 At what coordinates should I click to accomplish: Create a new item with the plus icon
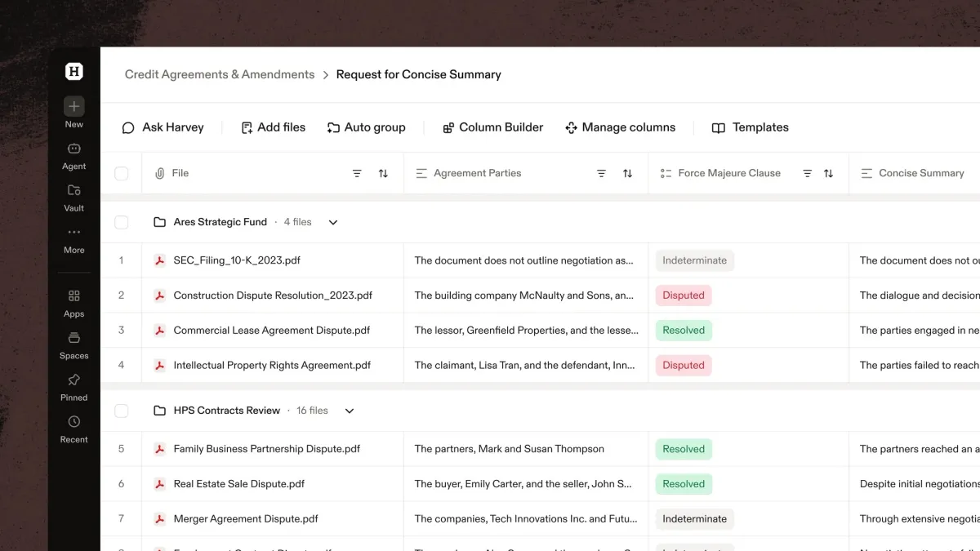(x=74, y=106)
